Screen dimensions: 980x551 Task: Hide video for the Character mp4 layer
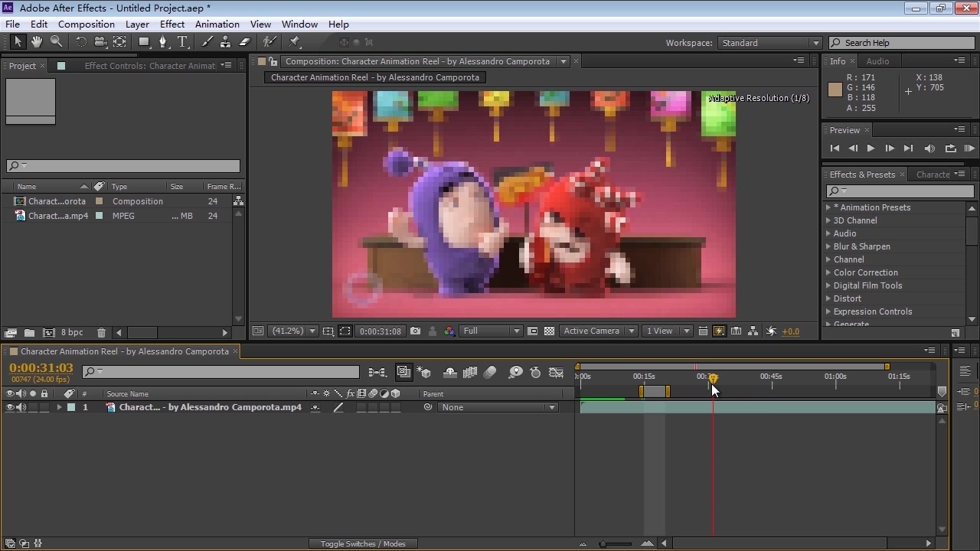10,408
